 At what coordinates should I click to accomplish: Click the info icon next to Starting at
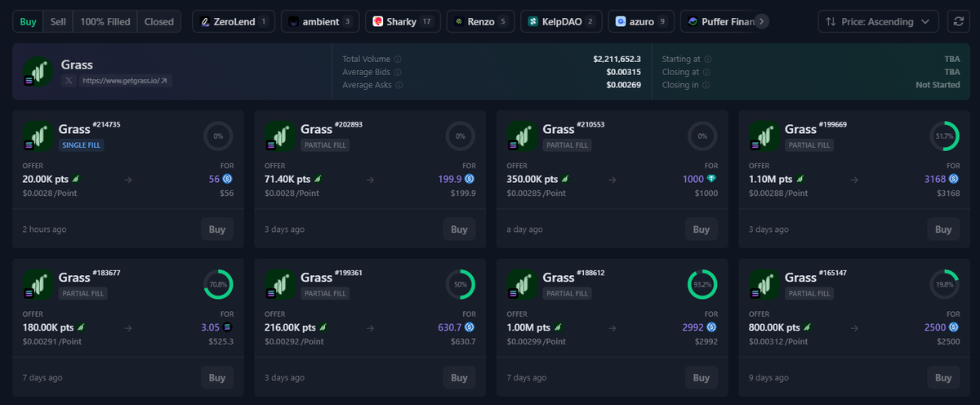coord(707,60)
